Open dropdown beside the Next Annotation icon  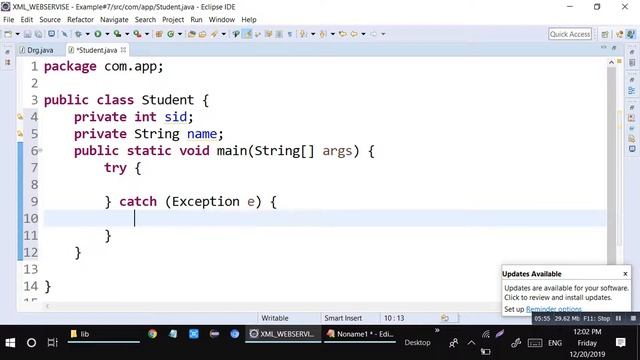click(313, 34)
